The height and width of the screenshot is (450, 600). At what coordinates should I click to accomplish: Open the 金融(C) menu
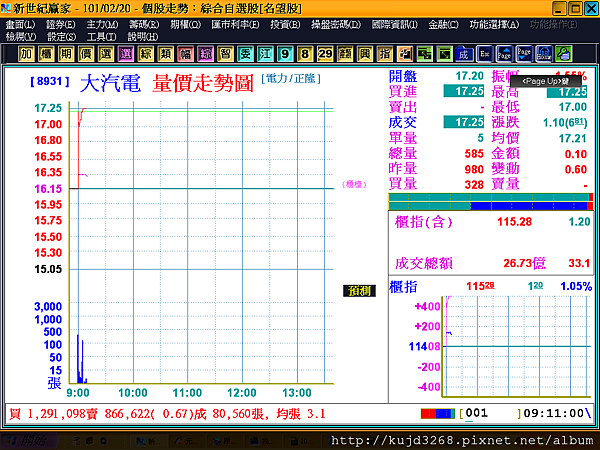443,25
